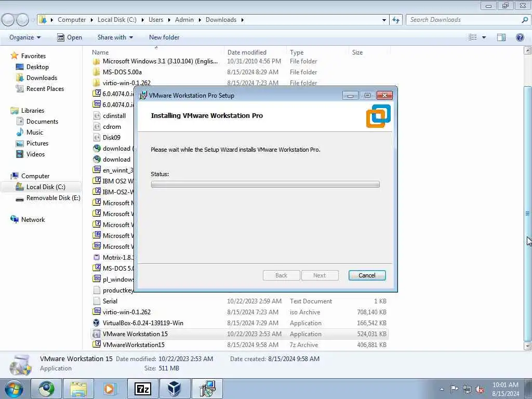The image size is (532, 399).
Task: Open the Pictures library
Action: (37, 143)
